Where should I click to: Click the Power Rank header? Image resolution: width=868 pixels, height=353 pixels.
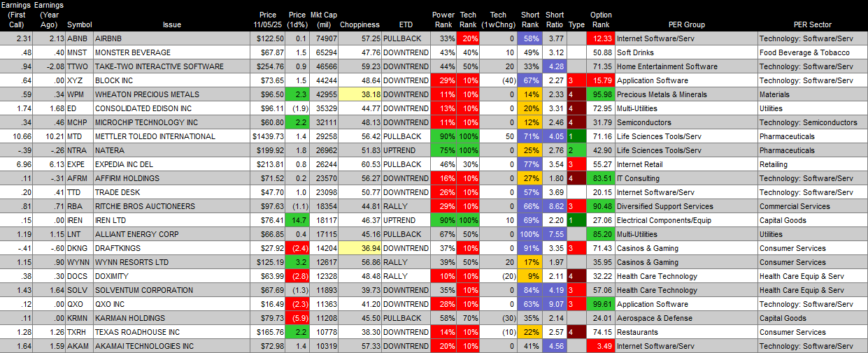(x=443, y=20)
